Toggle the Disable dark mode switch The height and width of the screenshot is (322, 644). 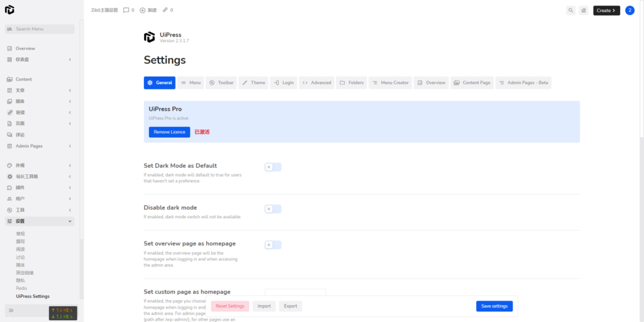coord(273,209)
